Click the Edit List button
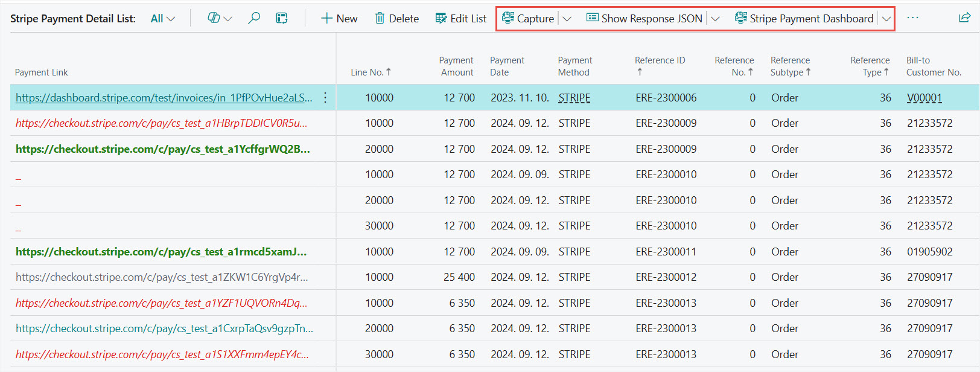The height and width of the screenshot is (372, 980). tap(461, 19)
